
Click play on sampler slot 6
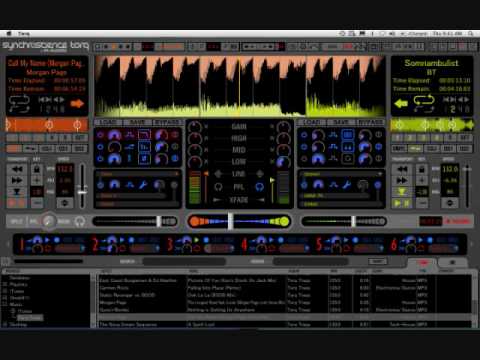pos(420,240)
